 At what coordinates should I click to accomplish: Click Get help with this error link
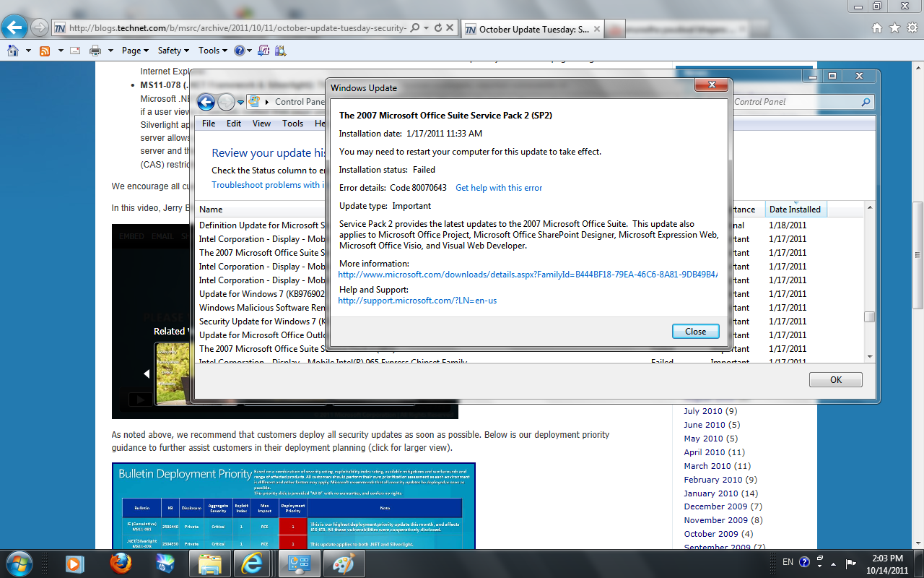point(499,188)
